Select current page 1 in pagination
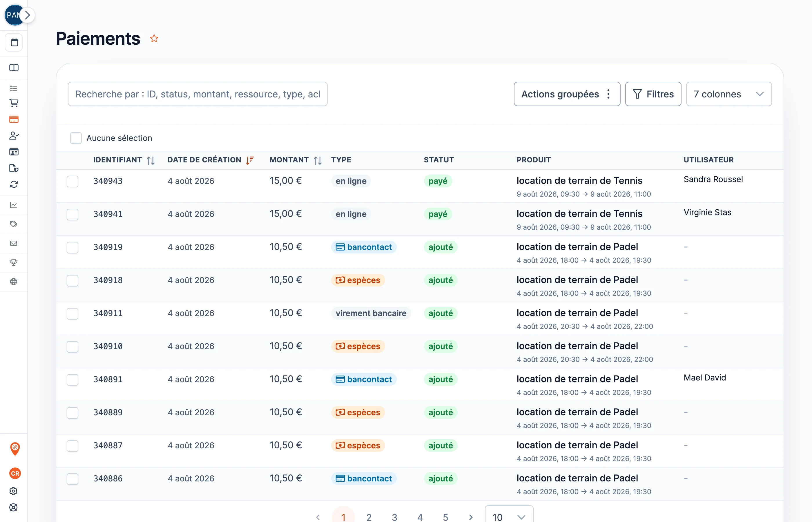Screen dimensions: 812x522 [343, 516]
